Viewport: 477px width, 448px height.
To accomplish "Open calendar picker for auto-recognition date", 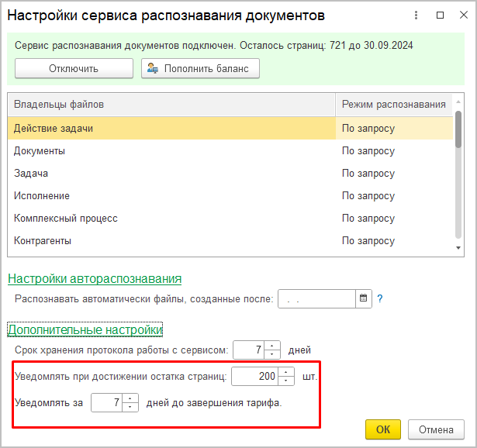I will 364,298.
